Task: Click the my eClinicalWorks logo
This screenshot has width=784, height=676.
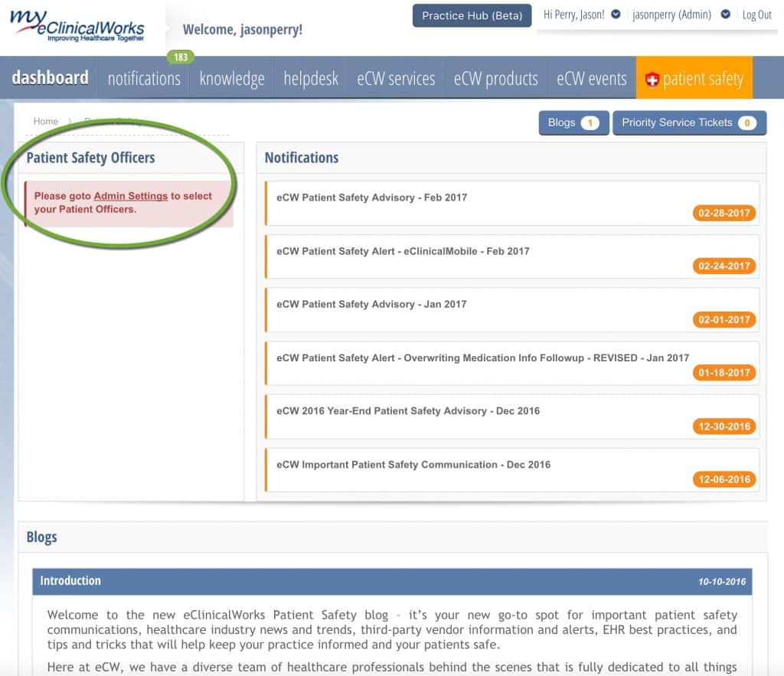Action: 77,25
